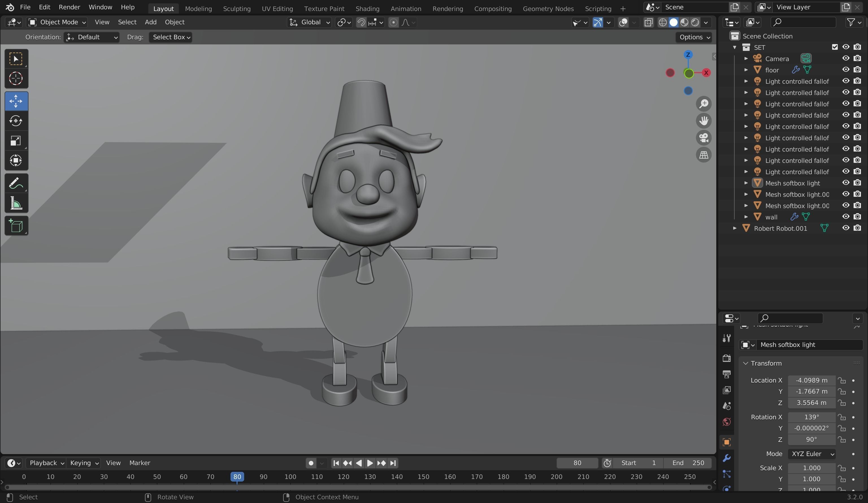
Task: Toggle snapping magnet icon
Action: tap(361, 22)
